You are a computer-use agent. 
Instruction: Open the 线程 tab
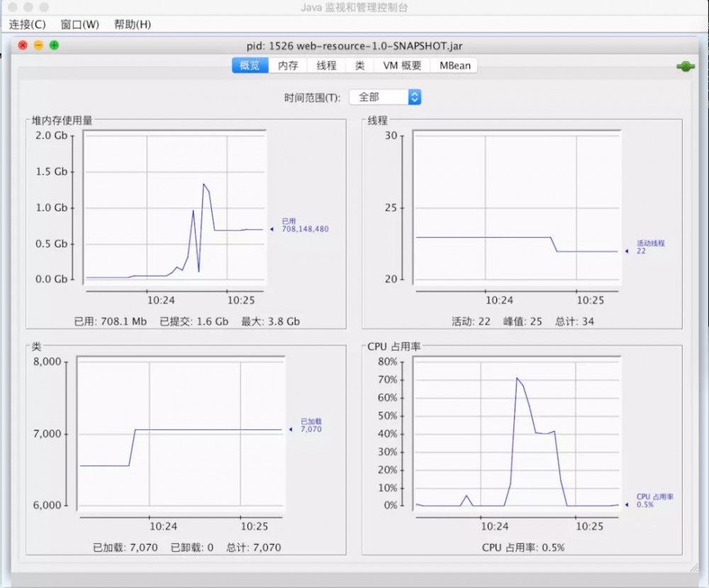pyautogui.click(x=325, y=65)
